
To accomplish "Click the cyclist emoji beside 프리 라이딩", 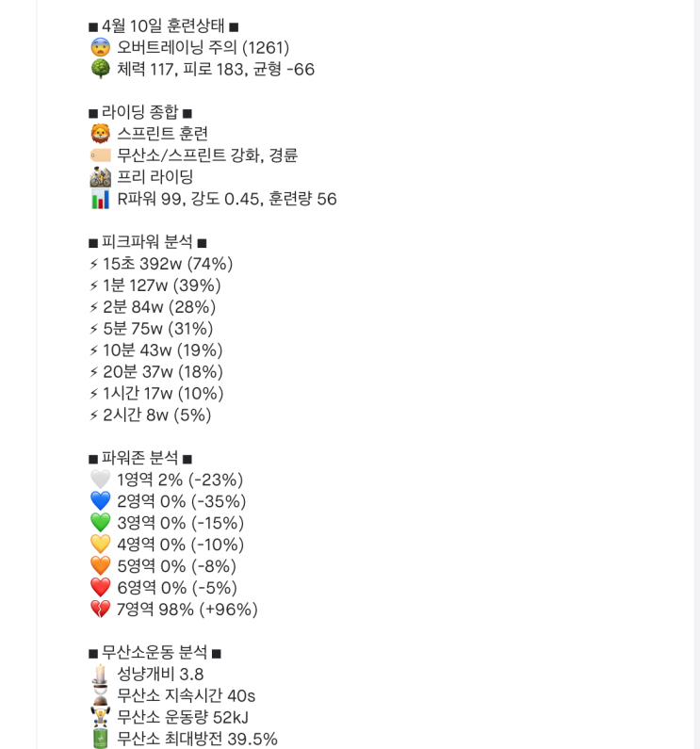I will pyautogui.click(x=100, y=177).
